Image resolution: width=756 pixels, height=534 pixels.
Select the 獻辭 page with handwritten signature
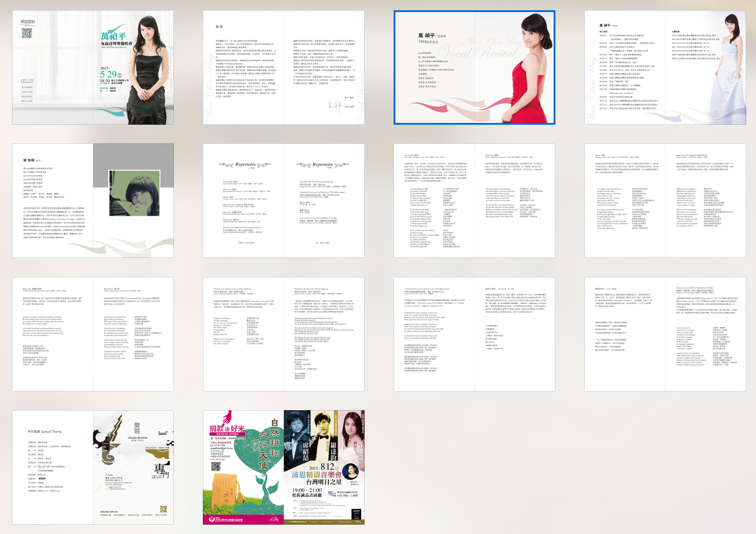click(283, 68)
